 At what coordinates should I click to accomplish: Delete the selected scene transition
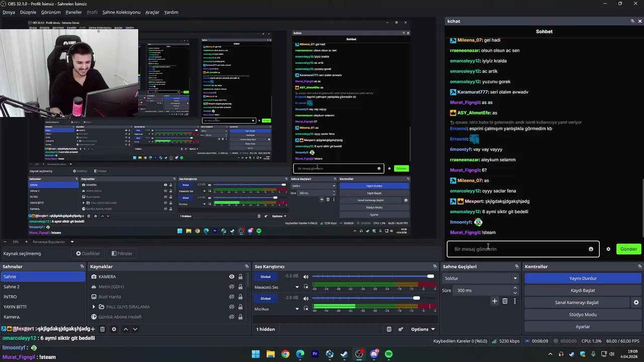505,301
